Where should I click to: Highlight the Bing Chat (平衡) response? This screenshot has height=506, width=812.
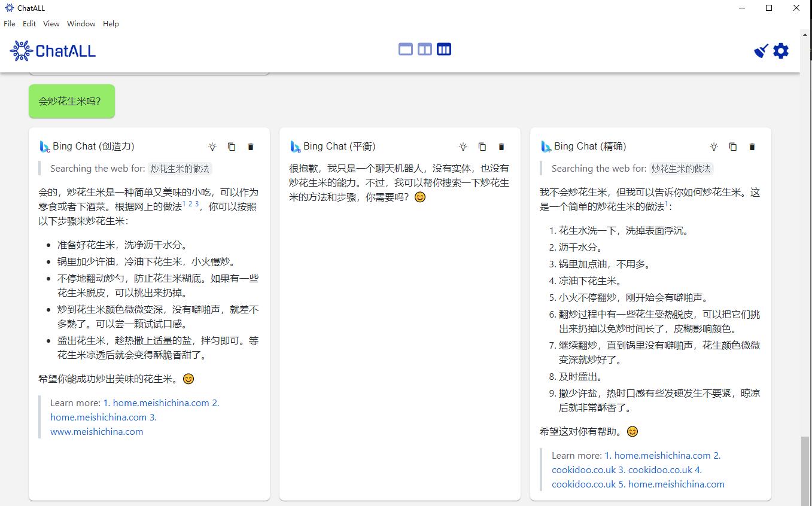[463, 147]
